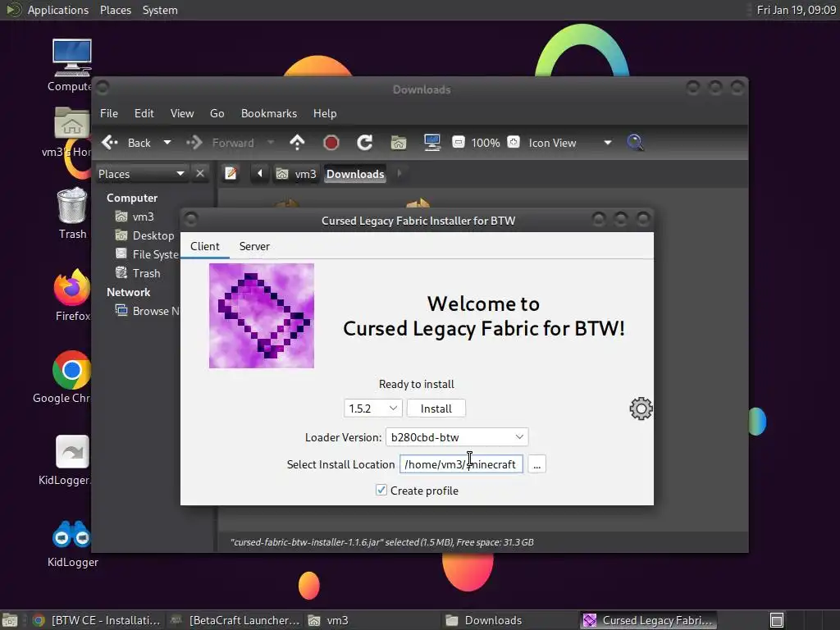The image size is (840, 630).
Task: Open Home folder icon in toolbar
Action: coord(398,143)
